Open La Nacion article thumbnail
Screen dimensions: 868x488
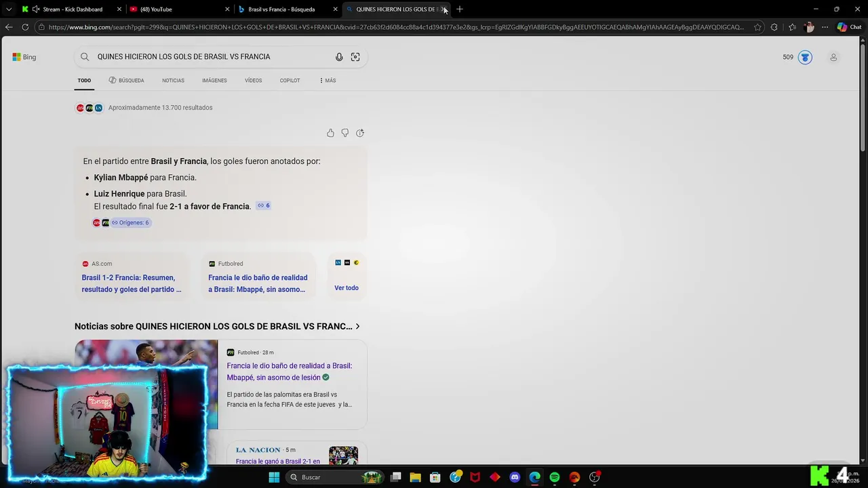[343, 456]
